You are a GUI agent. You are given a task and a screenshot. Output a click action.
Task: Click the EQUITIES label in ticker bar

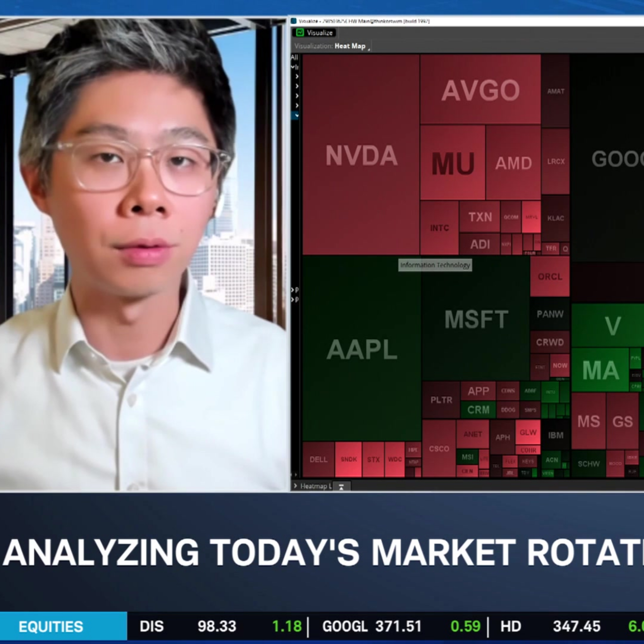(x=51, y=627)
